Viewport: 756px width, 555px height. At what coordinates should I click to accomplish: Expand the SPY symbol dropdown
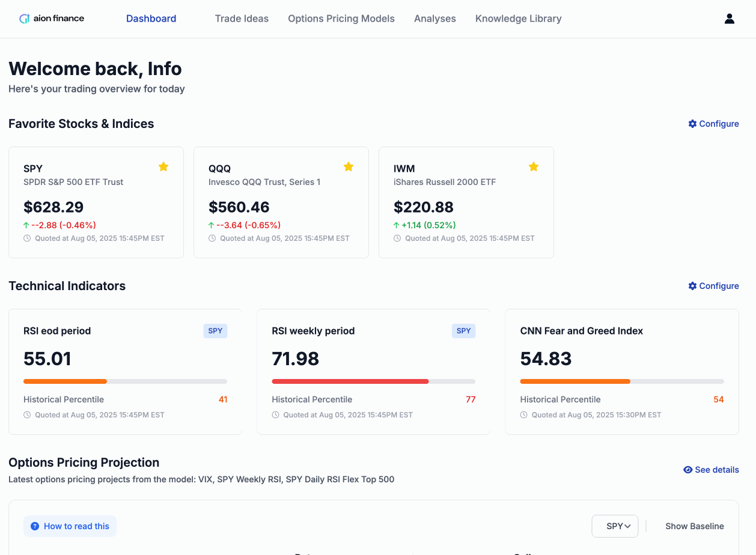coord(615,526)
